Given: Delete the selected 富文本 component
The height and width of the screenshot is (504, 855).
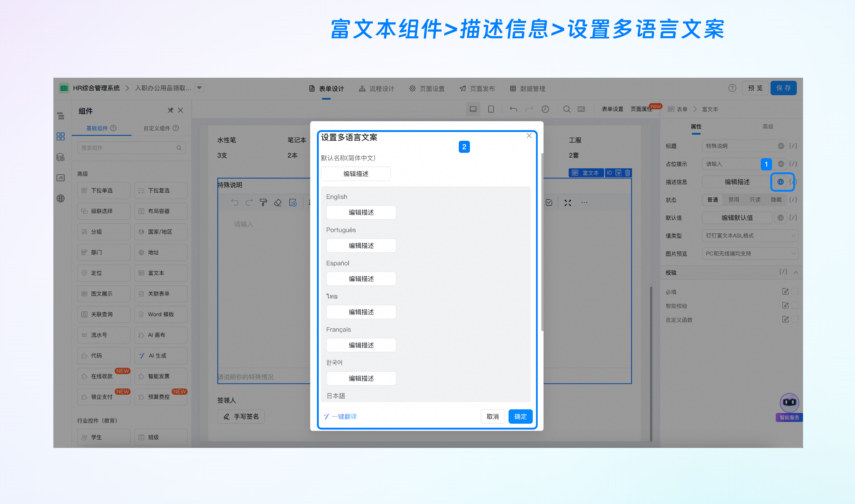Looking at the screenshot, I should click(627, 173).
